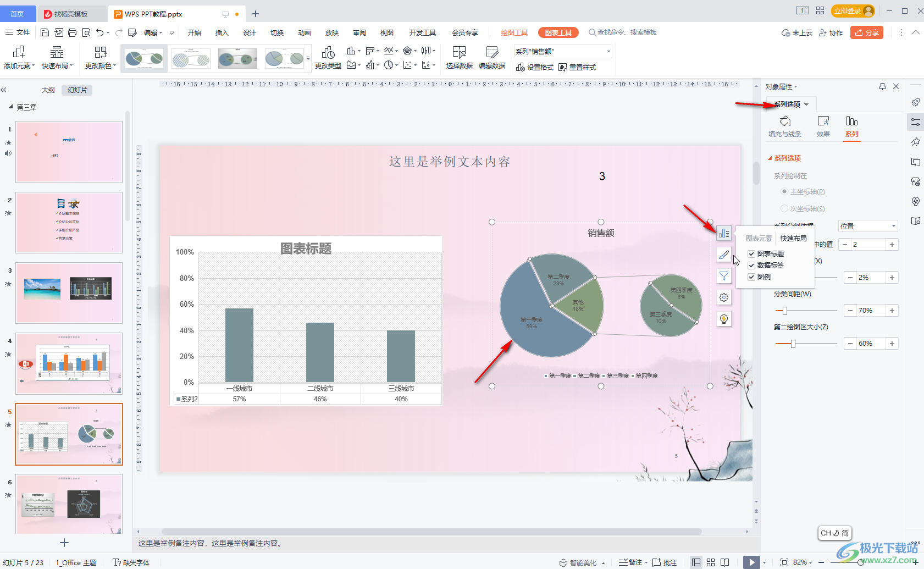Click the fit slide to window icon
This screenshot has width=924, height=569.
pyautogui.click(x=784, y=562)
